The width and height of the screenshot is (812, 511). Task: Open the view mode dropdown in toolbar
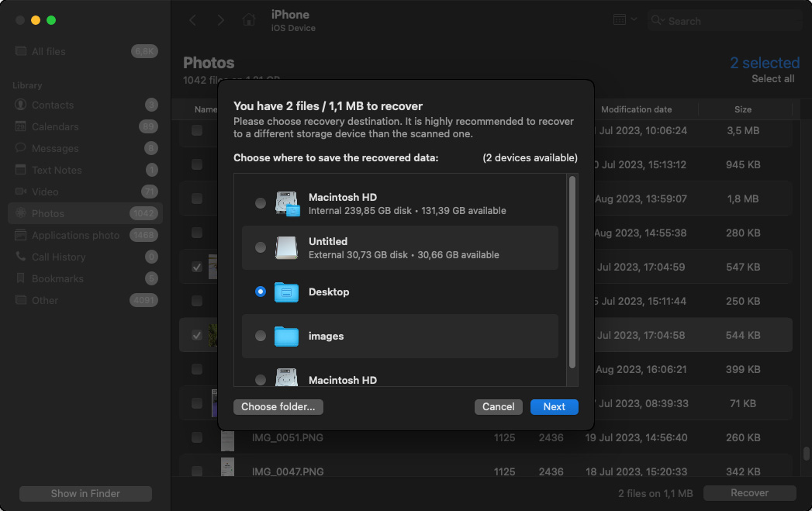click(625, 20)
